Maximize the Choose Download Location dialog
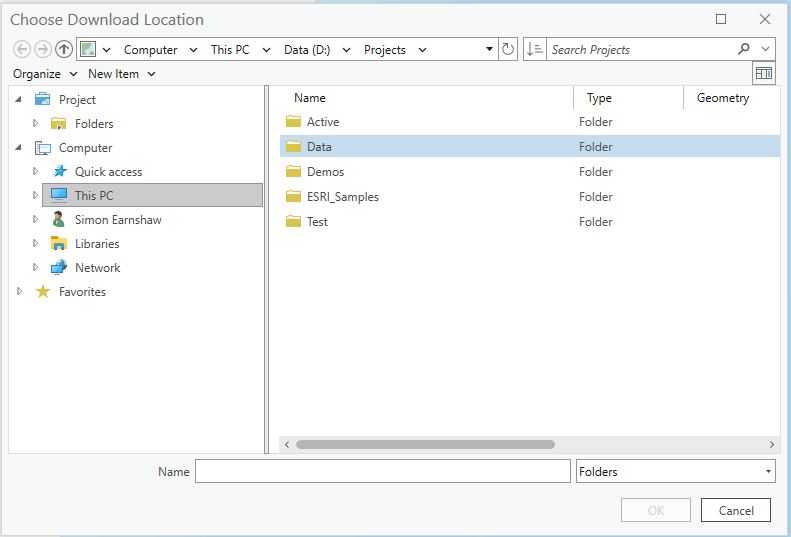The width and height of the screenshot is (791, 537). [x=721, y=19]
